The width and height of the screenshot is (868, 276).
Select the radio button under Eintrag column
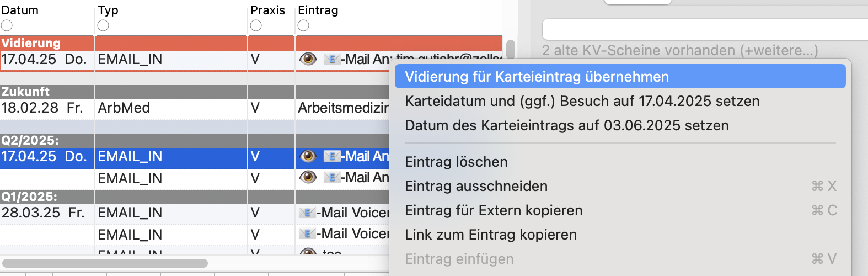tap(303, 25)
